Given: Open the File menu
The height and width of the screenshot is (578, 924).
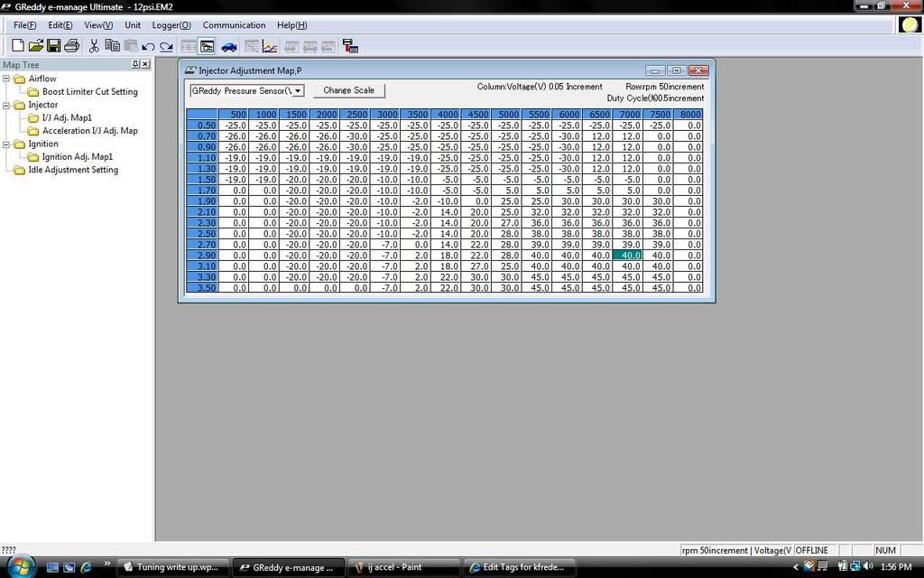Looking at the screenshot, I should (x=24, y=24).
